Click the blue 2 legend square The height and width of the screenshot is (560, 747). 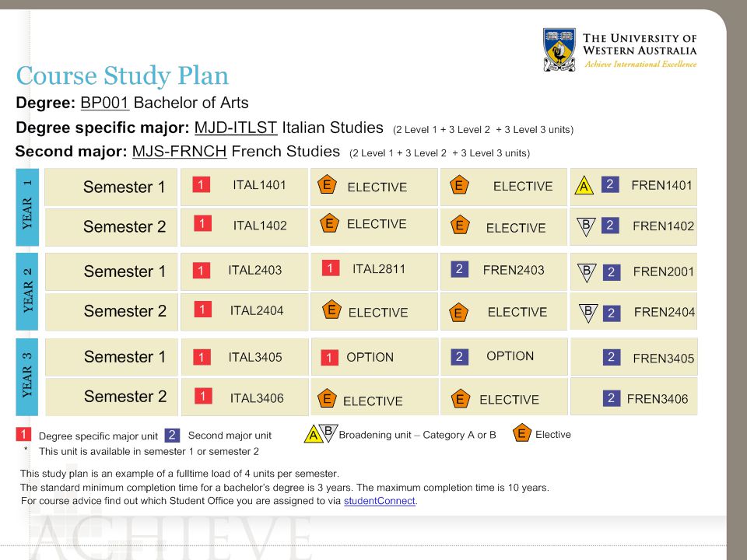[x=172, y=435]
